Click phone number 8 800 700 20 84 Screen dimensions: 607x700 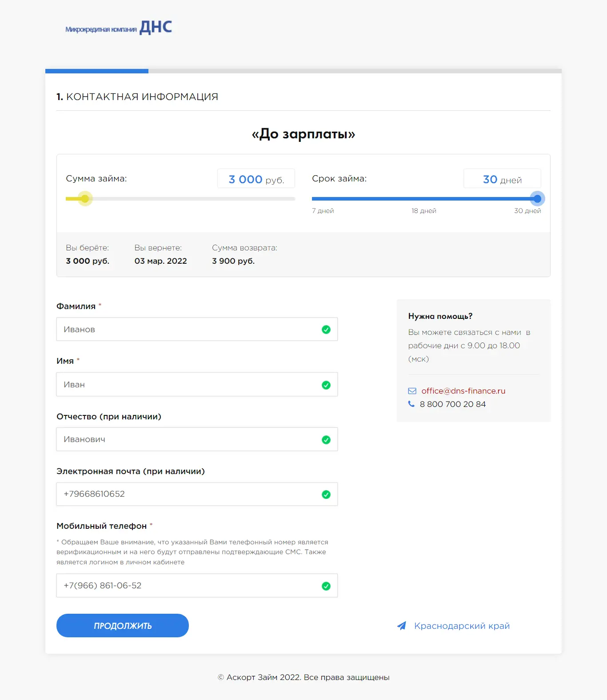pos(453,404)
